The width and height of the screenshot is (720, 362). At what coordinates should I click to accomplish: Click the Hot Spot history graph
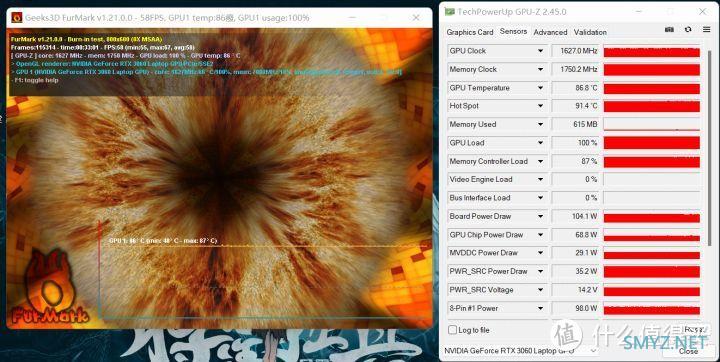[x=652, y=106]
